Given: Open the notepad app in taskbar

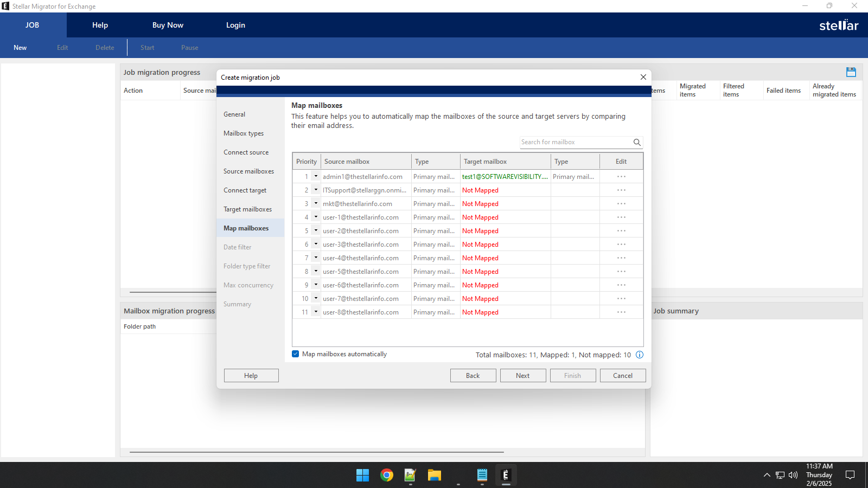Looking at the screenshot, I should coord(482,476).
